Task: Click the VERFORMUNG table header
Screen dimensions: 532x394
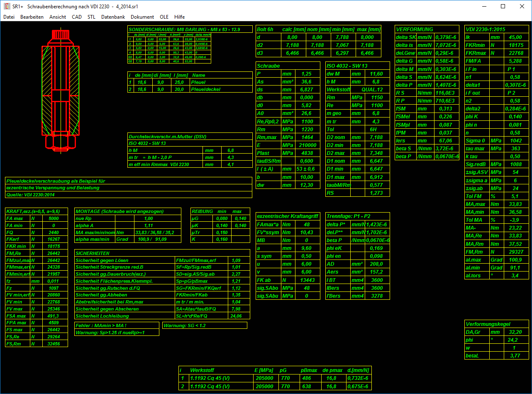Action: 427,29
